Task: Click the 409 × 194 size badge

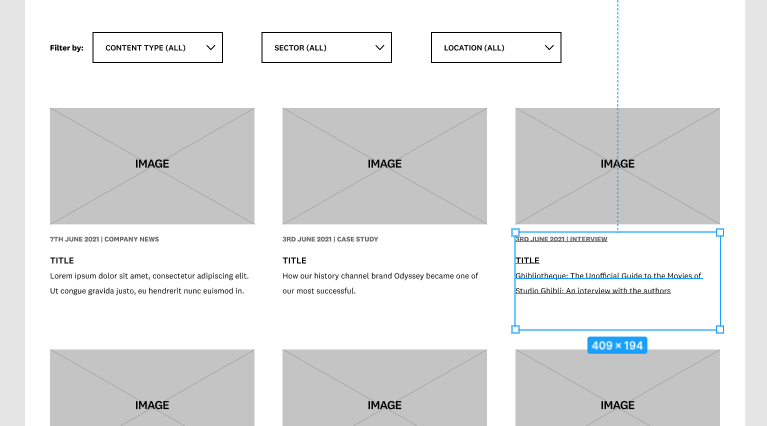Action: coord(617,345)
